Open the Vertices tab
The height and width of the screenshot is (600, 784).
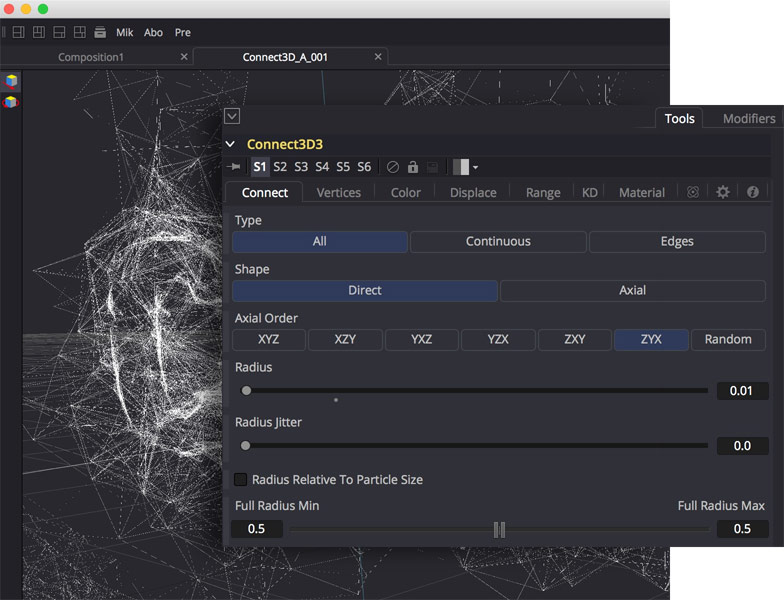click(338, 192)
